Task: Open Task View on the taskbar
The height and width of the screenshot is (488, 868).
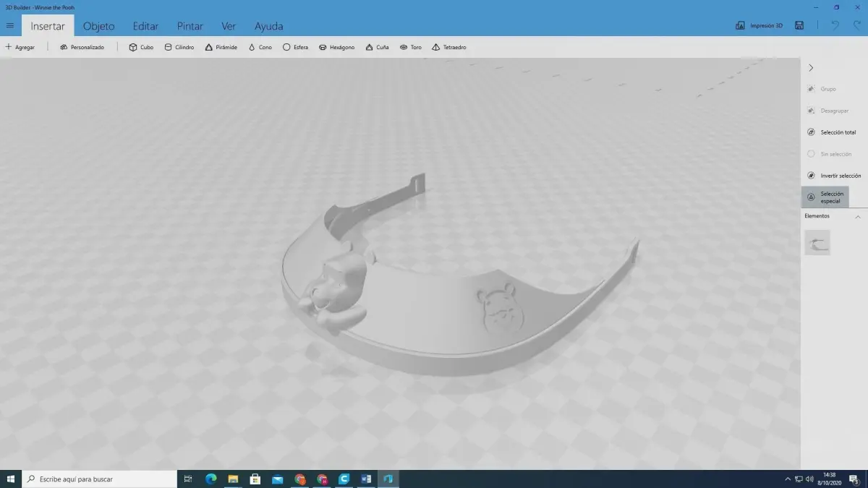Action: 188,479
